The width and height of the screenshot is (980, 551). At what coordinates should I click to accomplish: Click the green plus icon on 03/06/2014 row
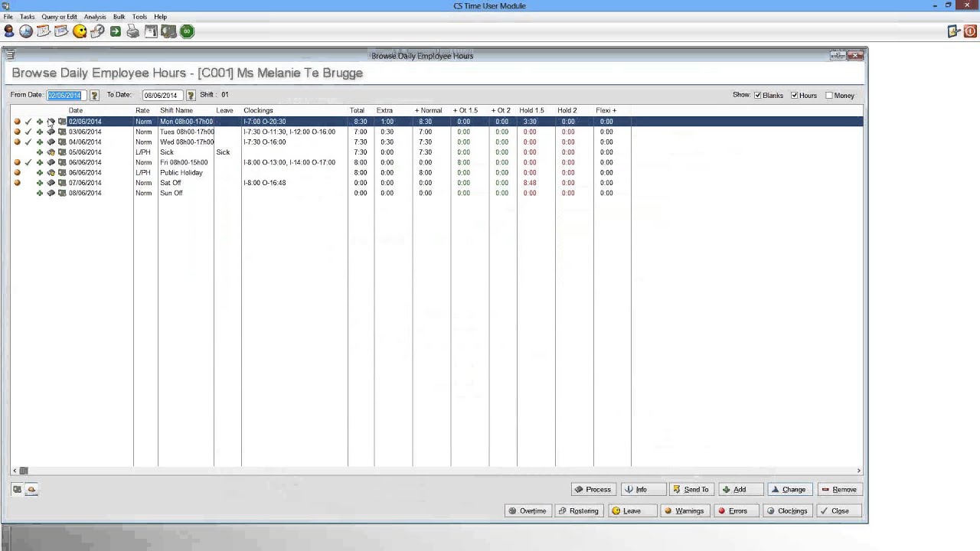40,132
